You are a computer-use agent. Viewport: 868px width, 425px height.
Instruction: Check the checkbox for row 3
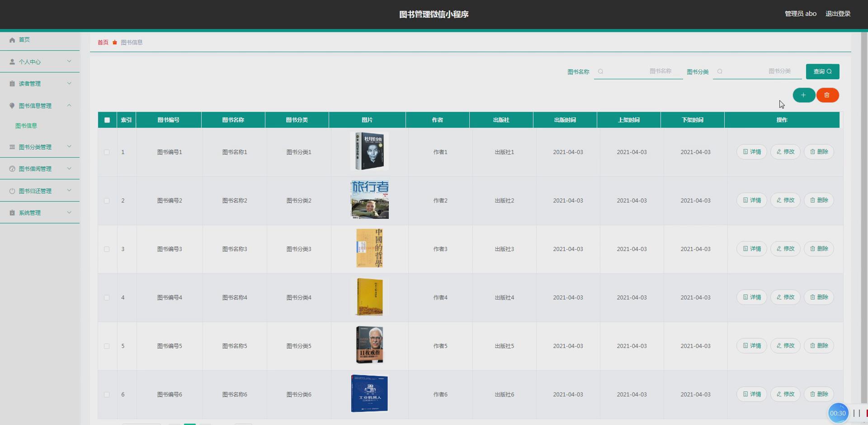point(107,249)
